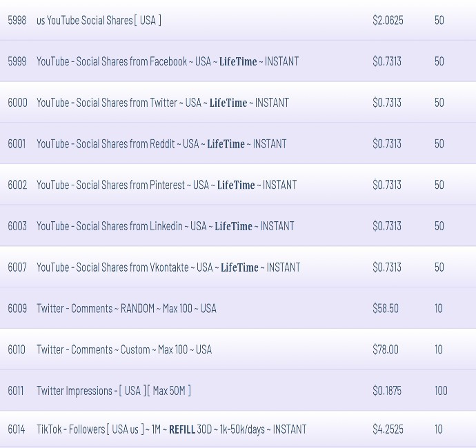Open YouTube Social Shares from Pinterest service
This screenshot has height=448, width=476.
point(166,185)
